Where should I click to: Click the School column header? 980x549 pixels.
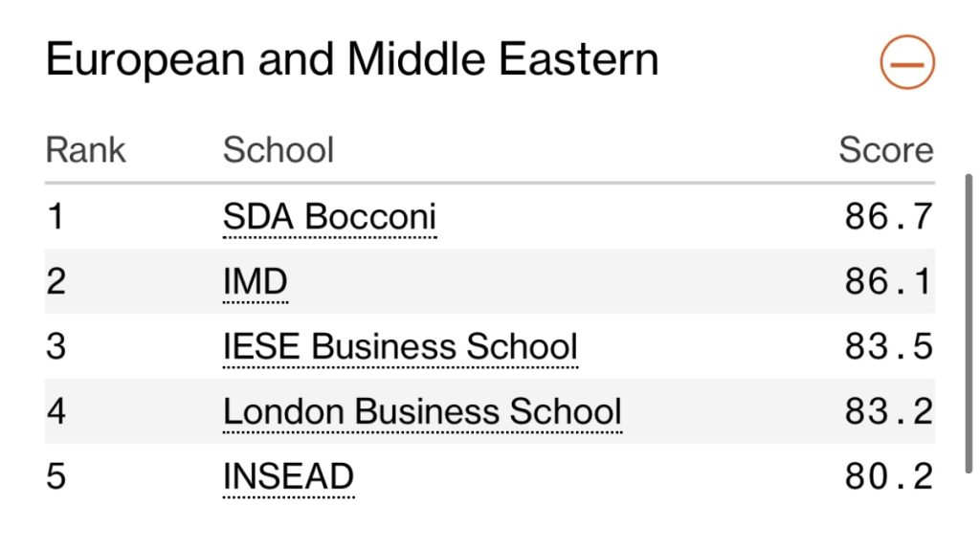pos(278,150)
